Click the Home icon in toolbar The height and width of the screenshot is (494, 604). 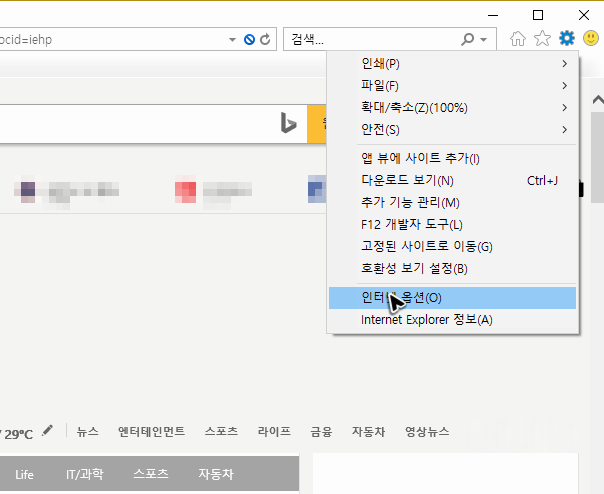click(x=518, y=39)
